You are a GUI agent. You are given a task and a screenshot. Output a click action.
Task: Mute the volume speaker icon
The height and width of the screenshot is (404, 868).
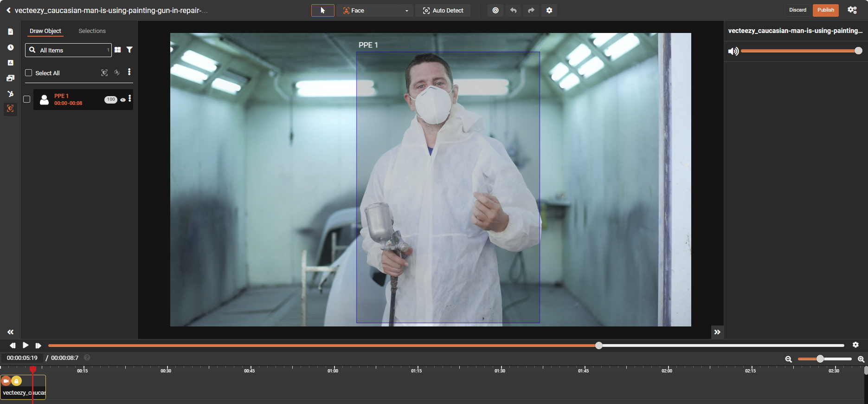click(733, 51)
